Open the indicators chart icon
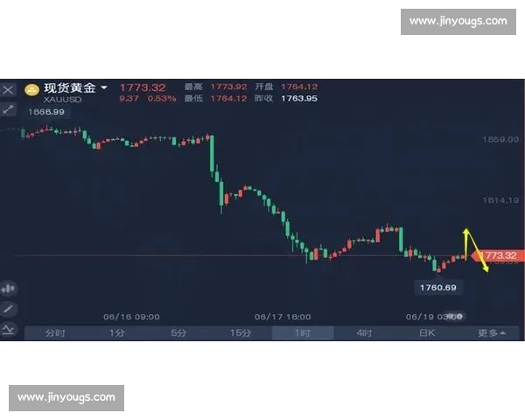The width and height of the screenshot is (525, 420). (x=8, y=329)
